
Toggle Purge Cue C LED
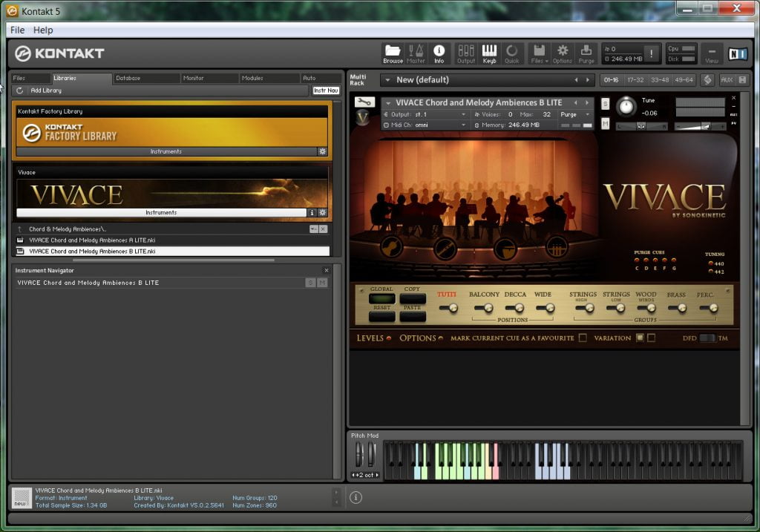click(x=637, y=260)
